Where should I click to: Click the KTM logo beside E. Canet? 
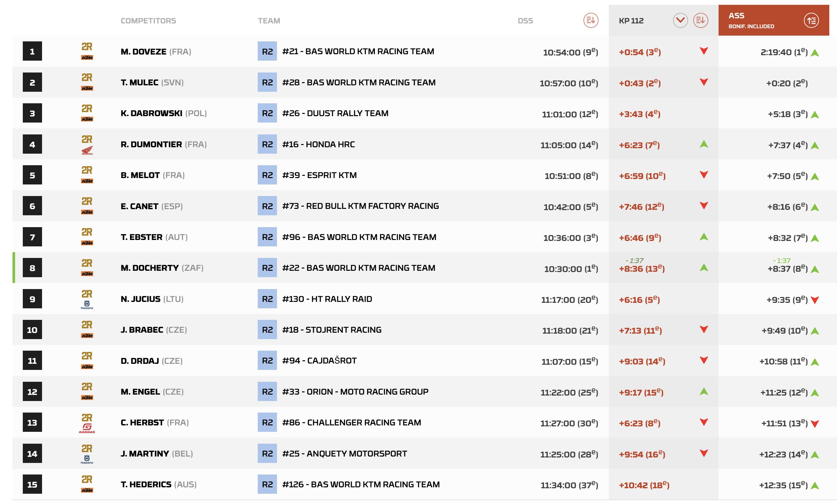(x=87, y=212)
